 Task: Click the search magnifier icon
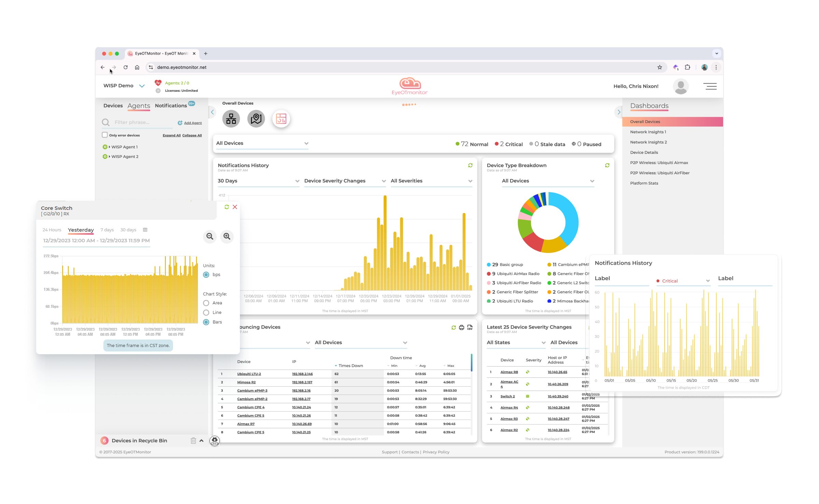[106, 123]
